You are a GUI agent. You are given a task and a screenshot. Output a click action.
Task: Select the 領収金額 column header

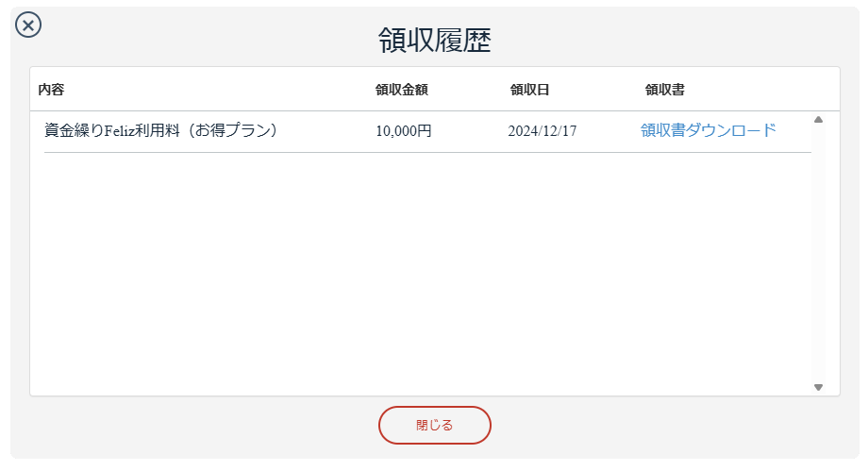402,90
